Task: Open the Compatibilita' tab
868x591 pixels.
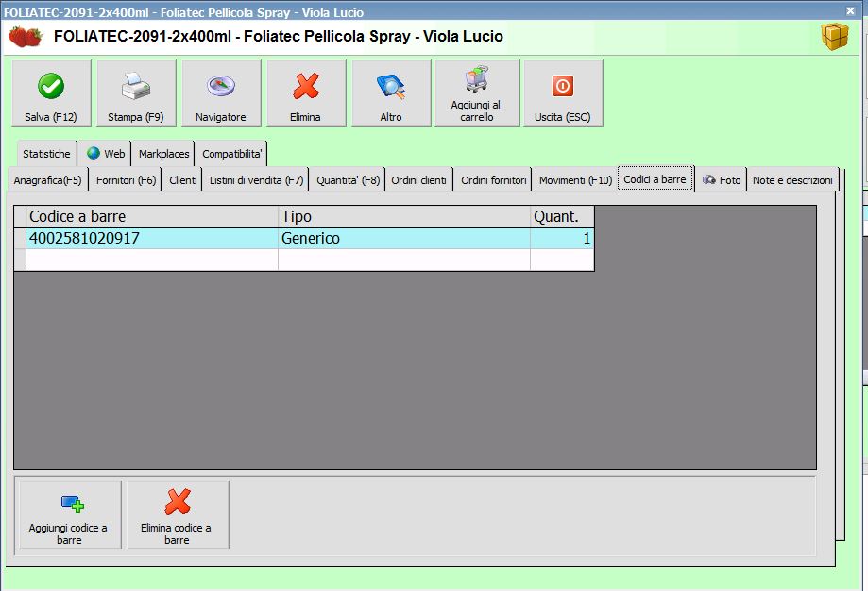Action: click(x=231, y=153)
